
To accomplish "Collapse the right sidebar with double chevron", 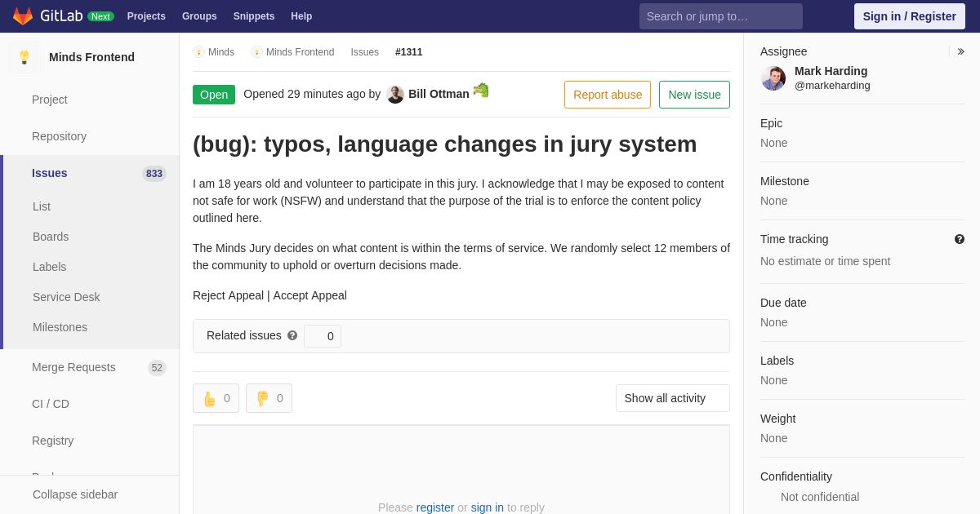I will (960, 51).
